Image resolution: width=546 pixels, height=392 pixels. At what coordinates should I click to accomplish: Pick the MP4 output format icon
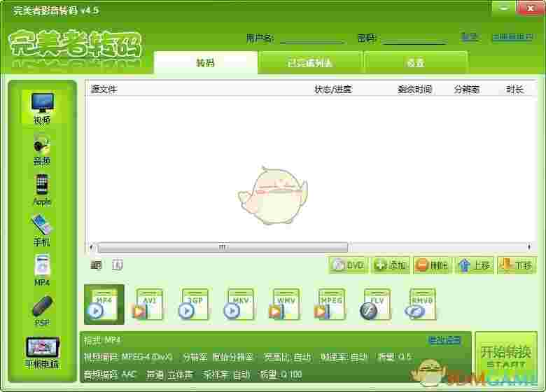tap(104, 304)
